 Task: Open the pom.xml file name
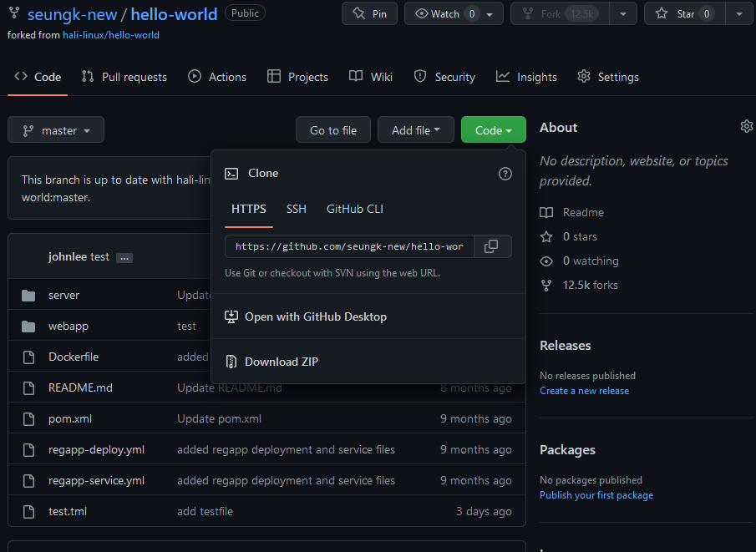pyautogui.click(x=70, y=419)
